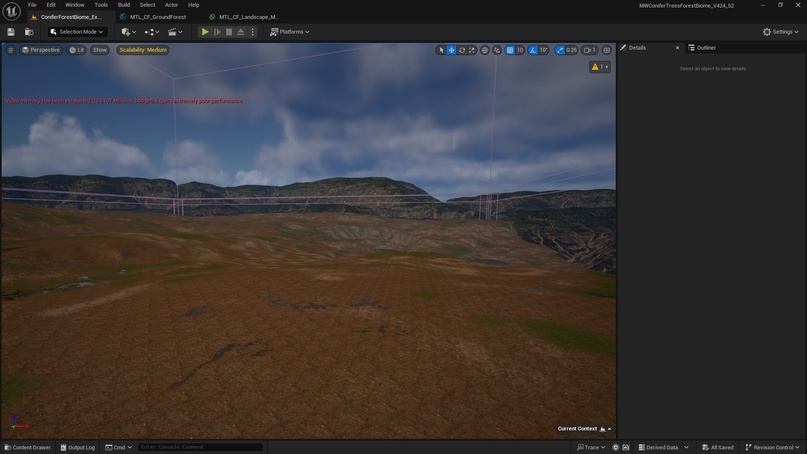The image size is (807, 454).
Task: Open the Output Log
Action: click(x=78, y=447)
